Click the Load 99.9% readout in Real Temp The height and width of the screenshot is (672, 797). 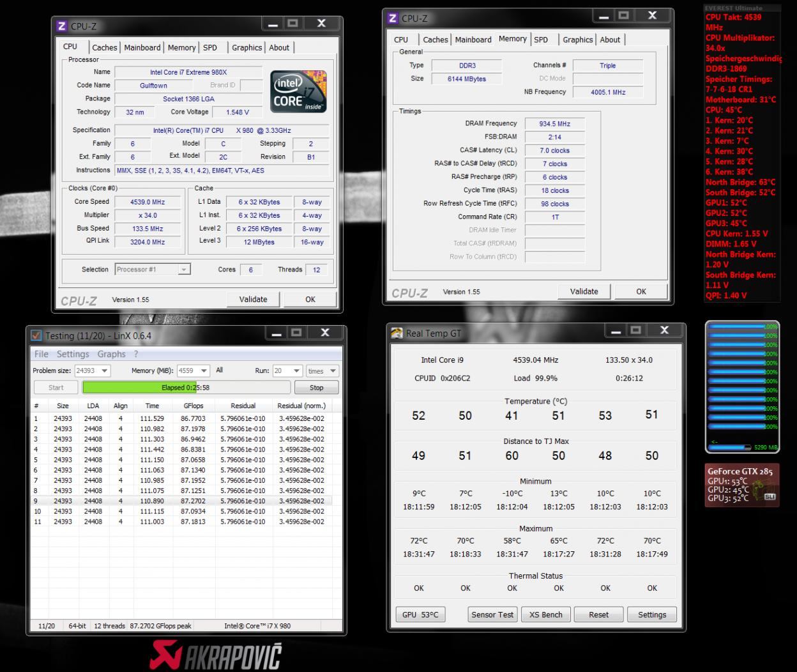536,378
